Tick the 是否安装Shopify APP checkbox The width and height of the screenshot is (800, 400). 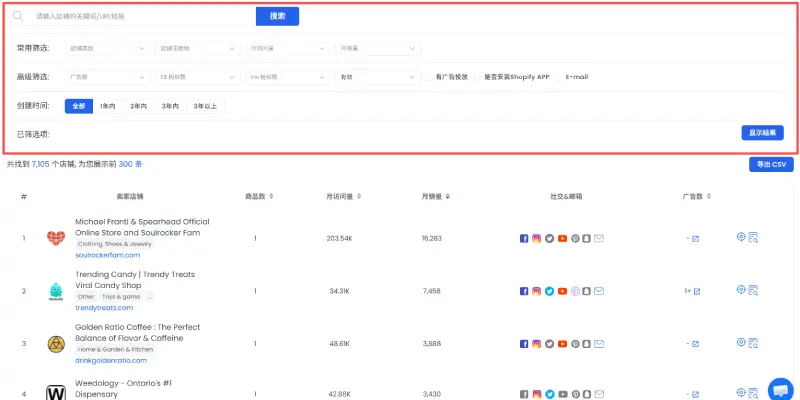tap(478, 77)
